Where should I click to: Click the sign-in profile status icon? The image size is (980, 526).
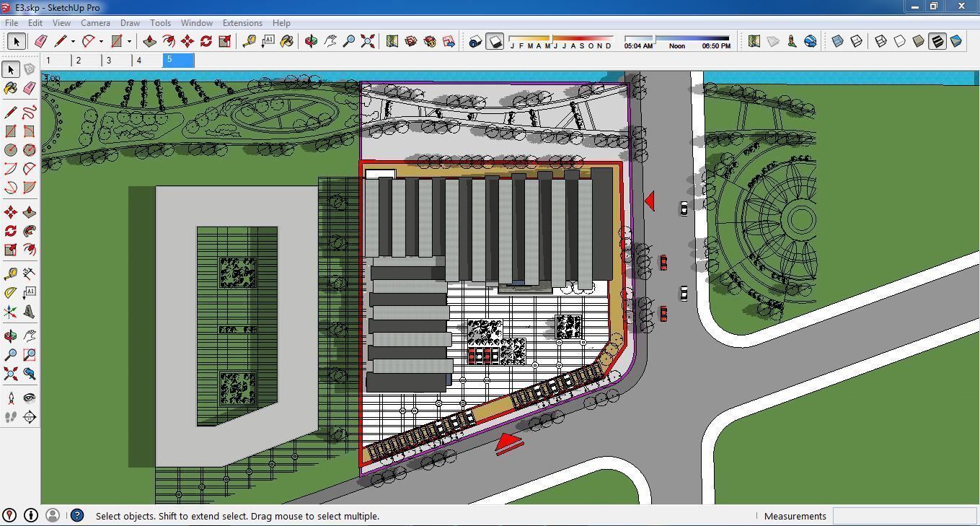click(x=53, y=515)
